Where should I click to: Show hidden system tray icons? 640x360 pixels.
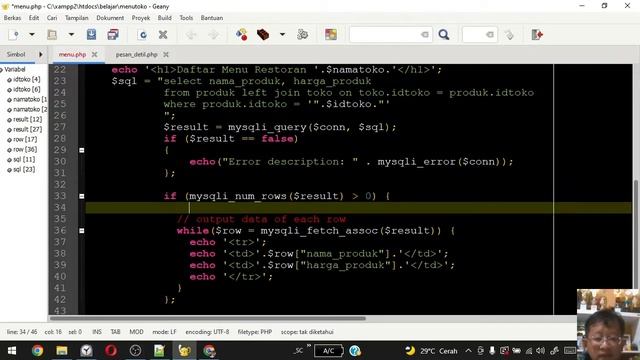[468, 351]
